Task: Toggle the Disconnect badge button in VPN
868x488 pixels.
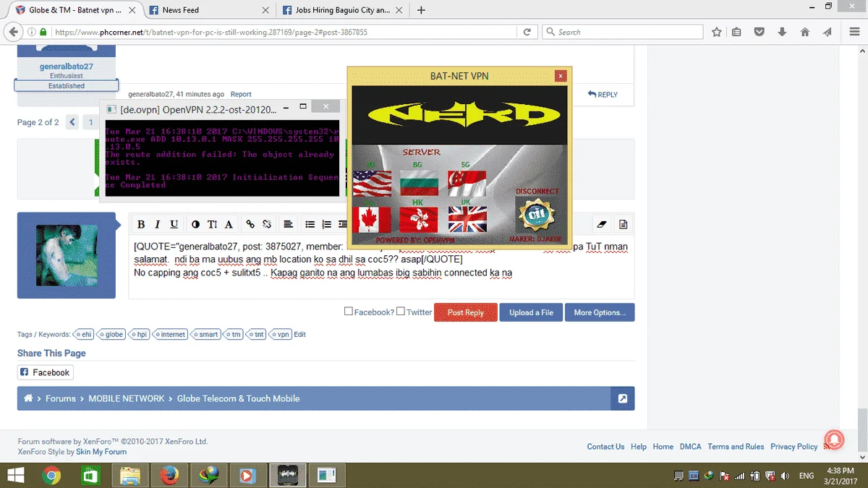Action: [x=536, y=214]
